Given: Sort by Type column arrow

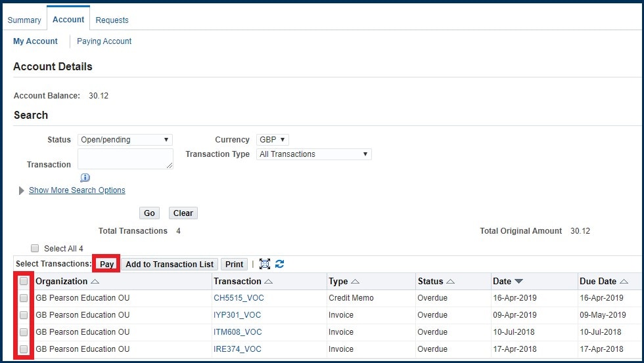Looking at the screenshot, I should 355,282.
